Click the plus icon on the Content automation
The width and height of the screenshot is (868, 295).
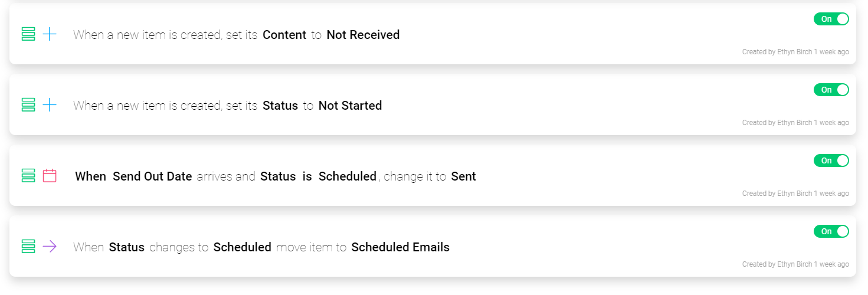50,34
